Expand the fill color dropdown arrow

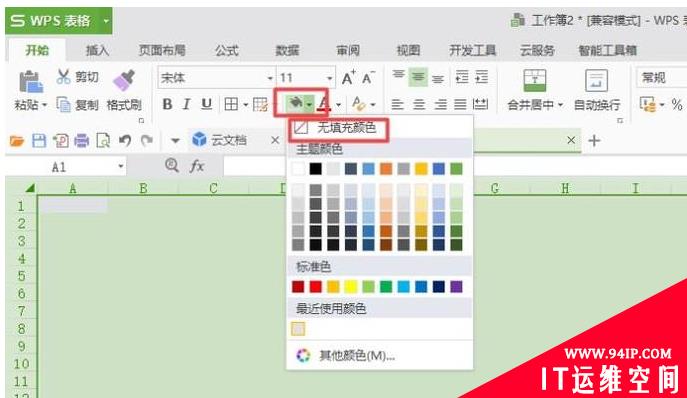[309, 104]
